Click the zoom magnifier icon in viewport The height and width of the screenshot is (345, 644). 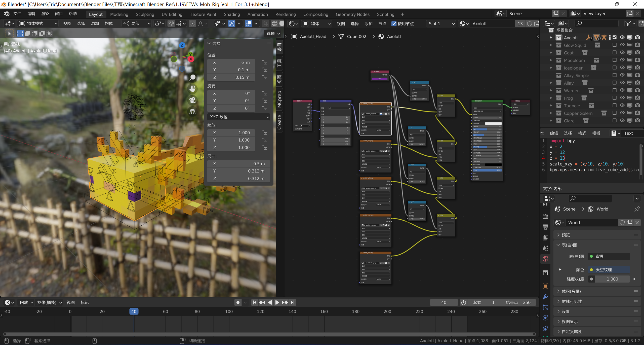point(192,78)
